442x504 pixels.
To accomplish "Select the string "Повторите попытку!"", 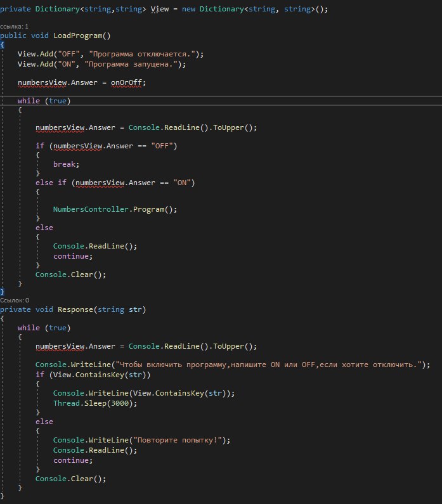I will (x=178, y=440).
